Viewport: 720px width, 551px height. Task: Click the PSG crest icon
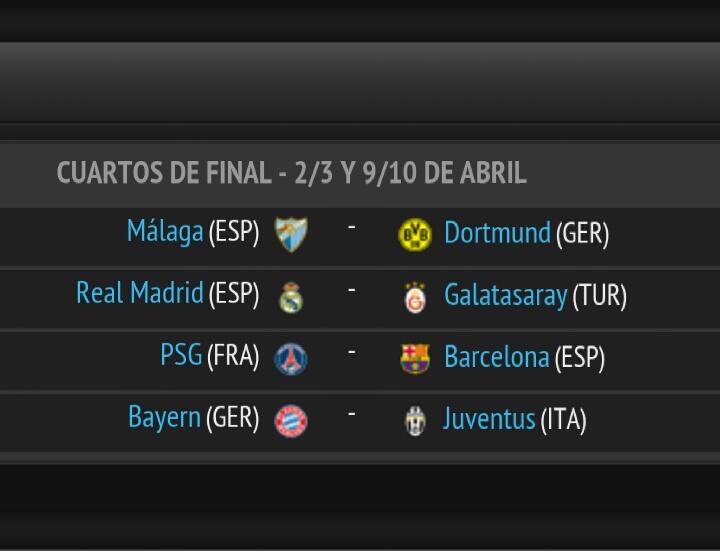291,359
